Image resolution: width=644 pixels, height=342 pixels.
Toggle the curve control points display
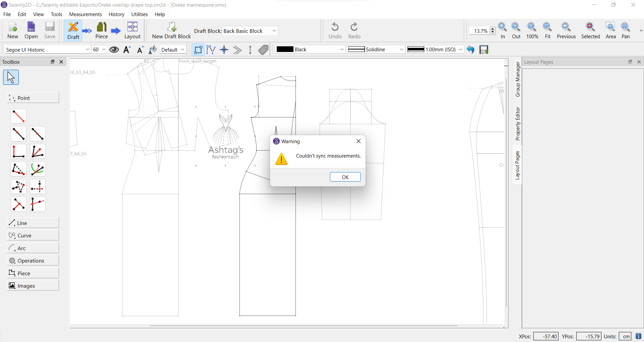[211, 50]
